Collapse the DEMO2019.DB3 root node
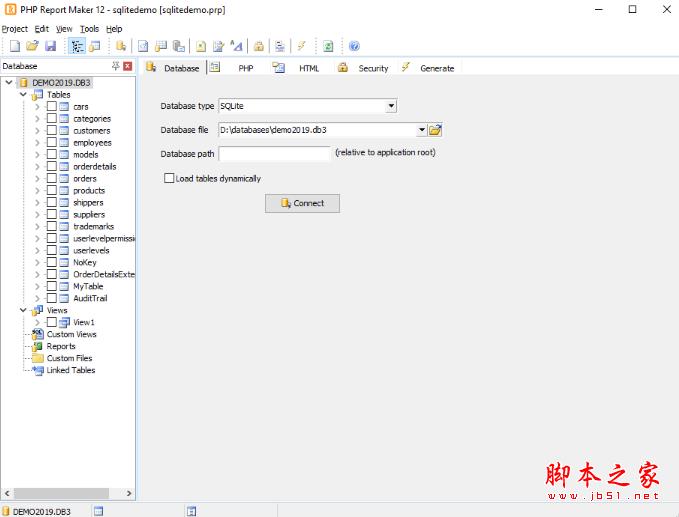Screen dimensions: 679x517 (9, 82)
